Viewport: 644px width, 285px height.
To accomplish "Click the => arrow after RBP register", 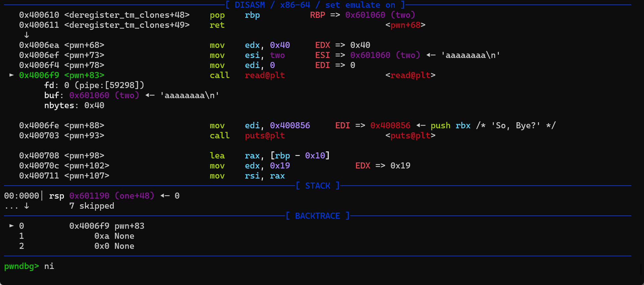I will (335, 15).
